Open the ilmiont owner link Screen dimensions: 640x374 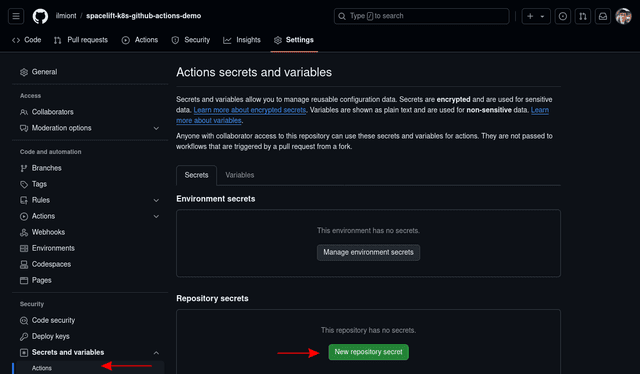(66, 16)
